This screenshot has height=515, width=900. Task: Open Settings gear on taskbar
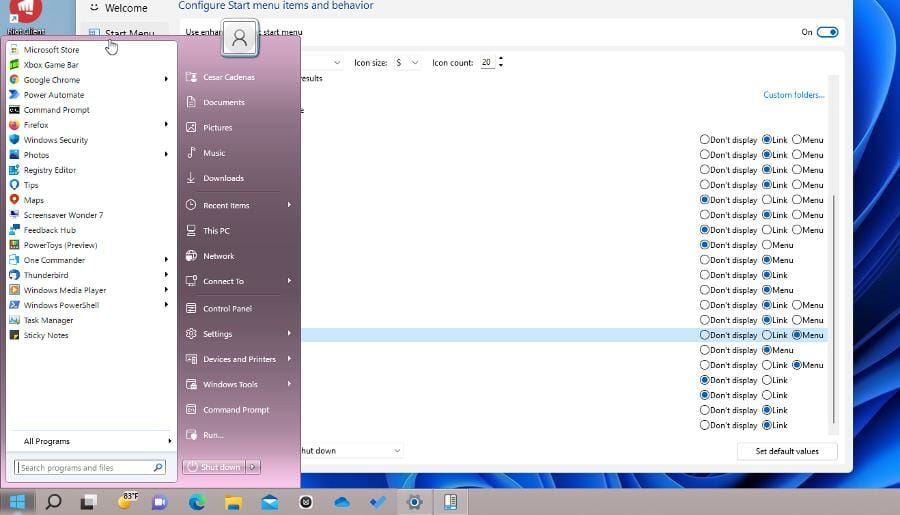click(x=414, y=502)
